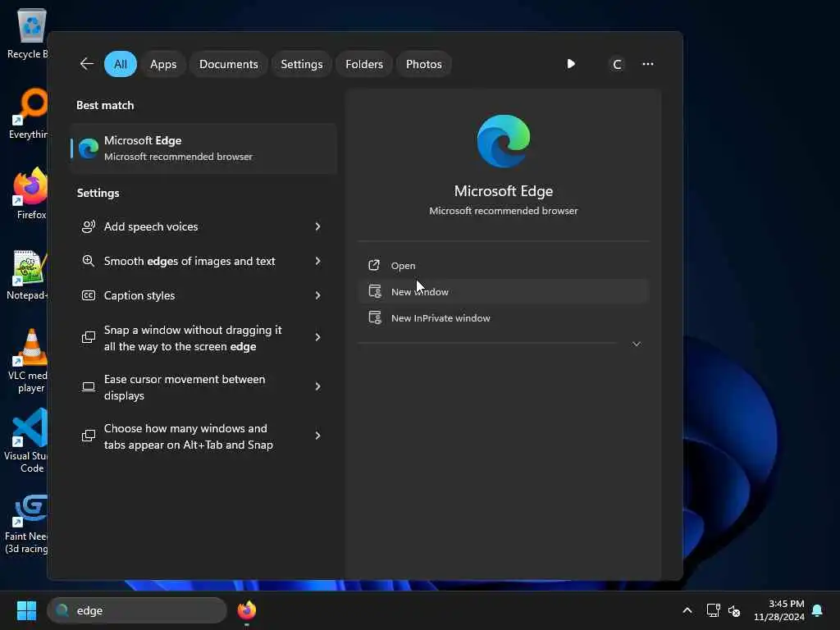The height and width of the screenshot is (630, 840).
Task: Switch to the Photos filter tab
Action: [x=424, y=64]
